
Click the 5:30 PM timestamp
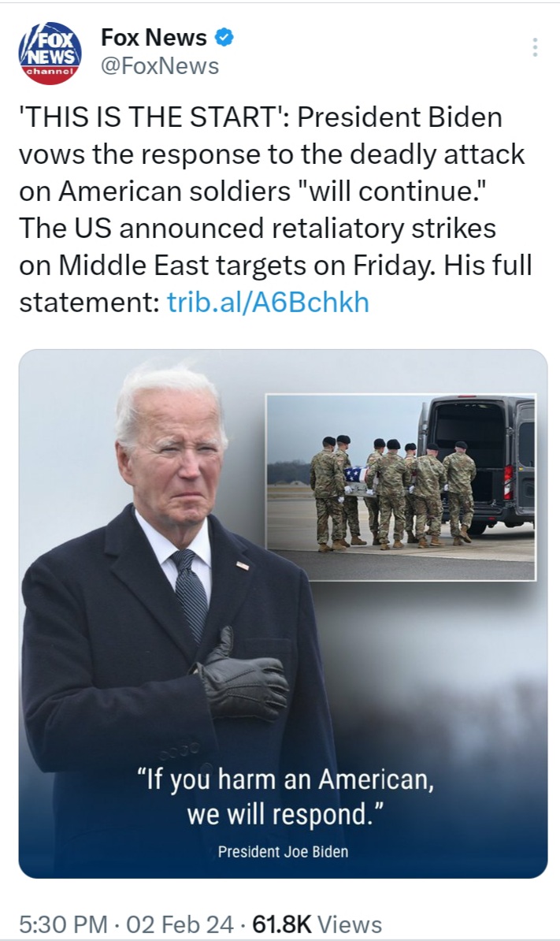(64, 924)
